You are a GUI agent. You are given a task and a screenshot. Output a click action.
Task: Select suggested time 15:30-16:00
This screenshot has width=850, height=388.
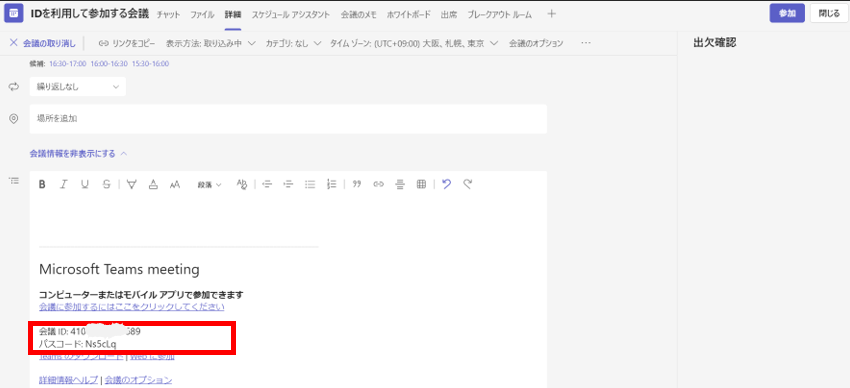[x=150, y=64]
